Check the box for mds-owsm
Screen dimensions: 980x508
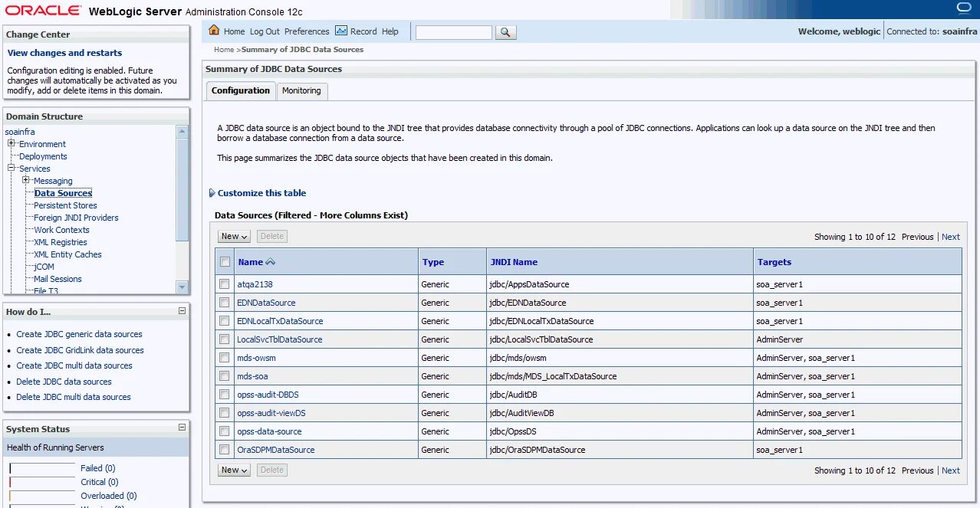point(225,358)
